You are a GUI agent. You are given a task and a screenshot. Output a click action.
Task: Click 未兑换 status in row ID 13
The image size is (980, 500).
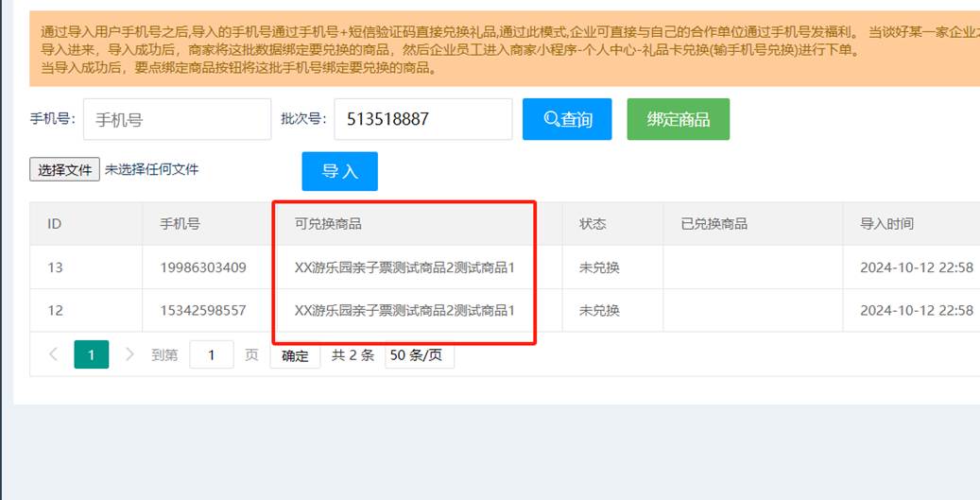tap(599, 267)
